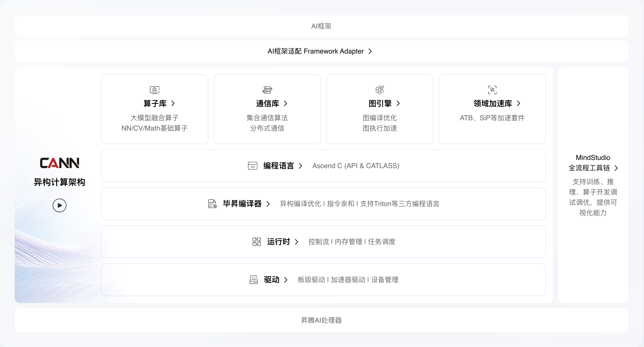This screenshot has height=347, width=644.
Task: Click the 支持Triton等三方编程语言 text
Action: [x=400, y=204]
